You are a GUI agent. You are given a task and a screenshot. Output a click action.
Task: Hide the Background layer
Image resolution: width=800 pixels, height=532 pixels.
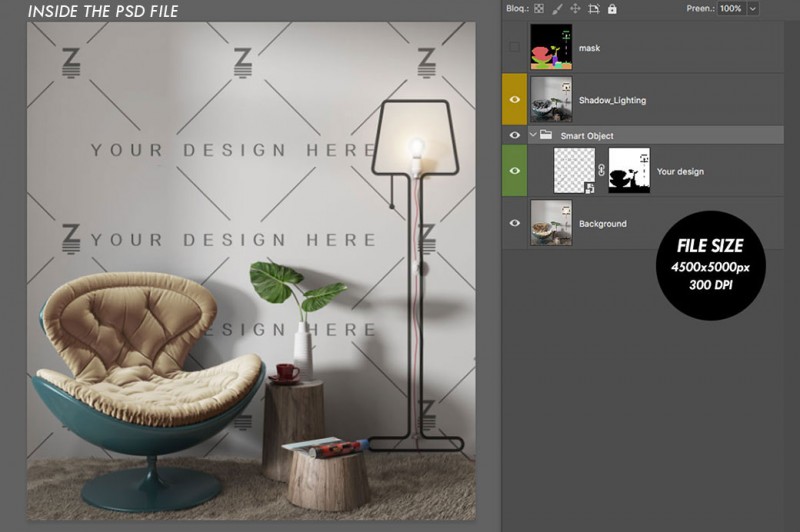tap(514, 223)
